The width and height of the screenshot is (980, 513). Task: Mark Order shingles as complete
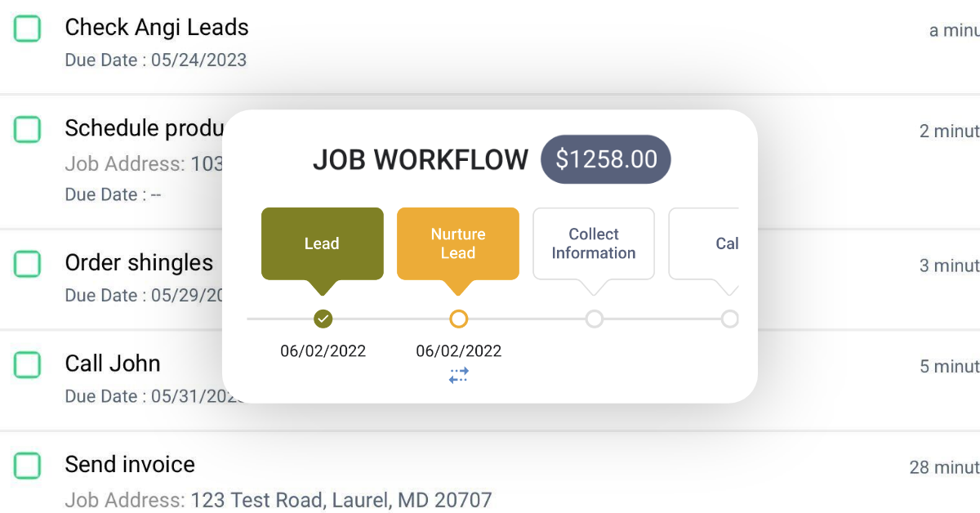coord(29,264)
